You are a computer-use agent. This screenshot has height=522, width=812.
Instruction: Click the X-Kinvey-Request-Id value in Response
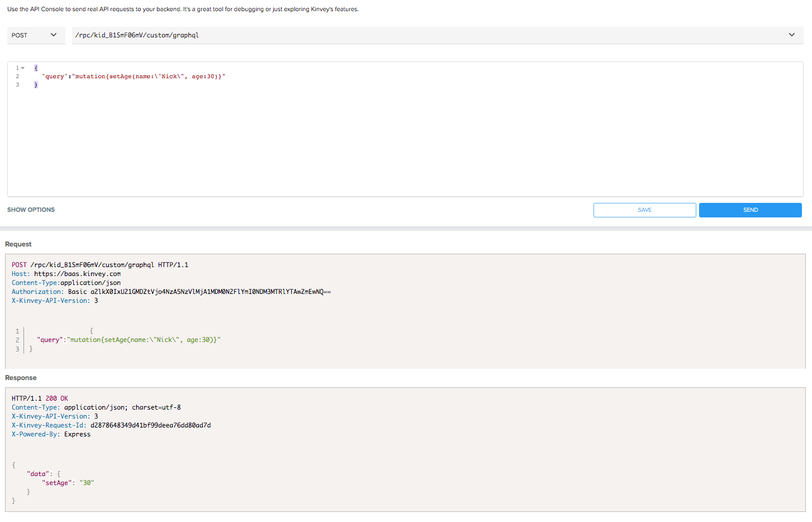click(150, 425)
